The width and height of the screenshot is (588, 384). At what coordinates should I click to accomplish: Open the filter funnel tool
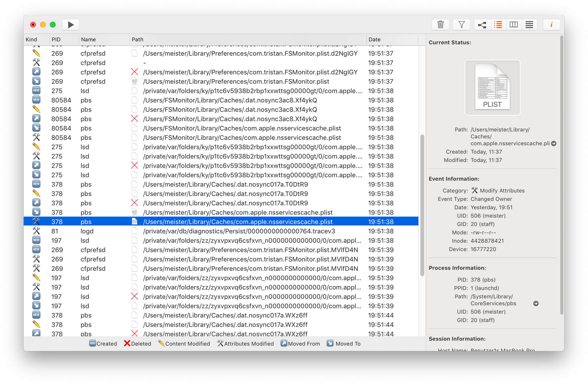(x=461, y=25)
